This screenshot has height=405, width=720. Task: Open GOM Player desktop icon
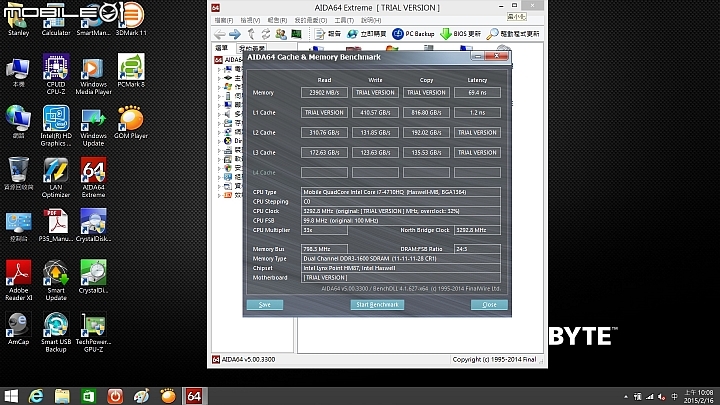point(131,122)
